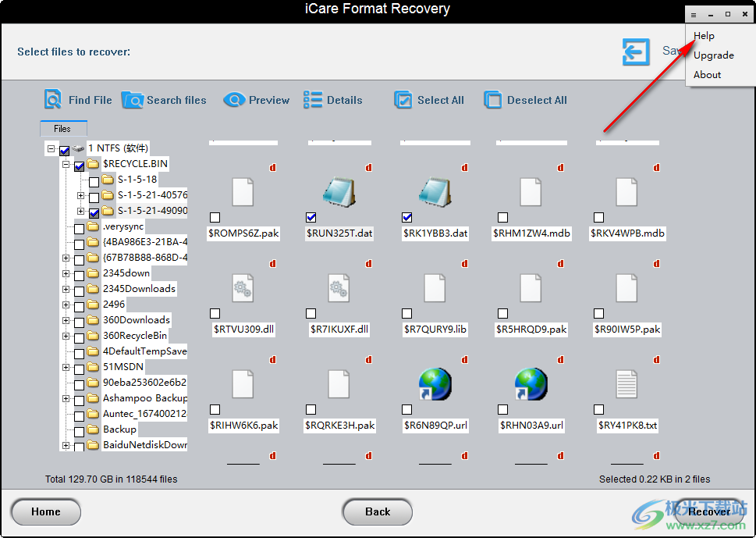Select the 2496 folder in tree
756x538 pixels.
[x=114, y=305]
